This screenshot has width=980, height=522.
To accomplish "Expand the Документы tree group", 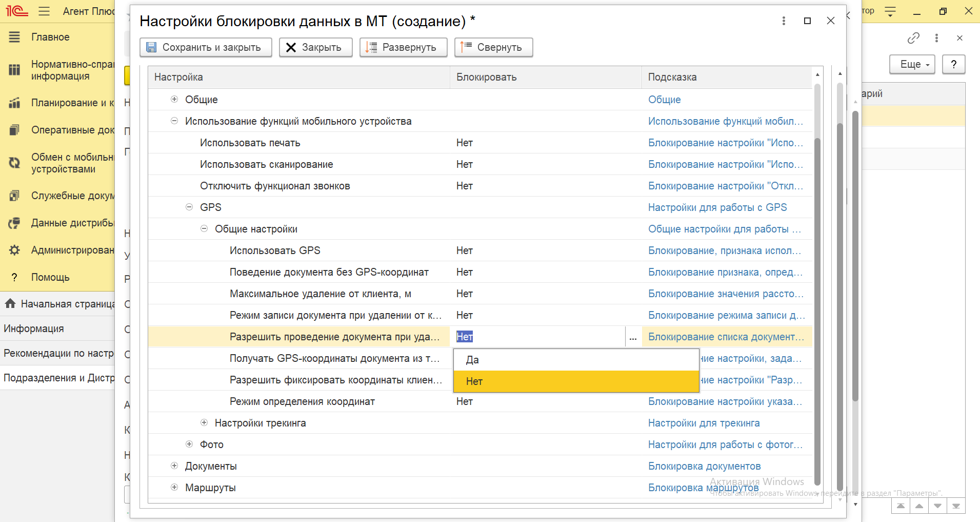I will 174,466.
